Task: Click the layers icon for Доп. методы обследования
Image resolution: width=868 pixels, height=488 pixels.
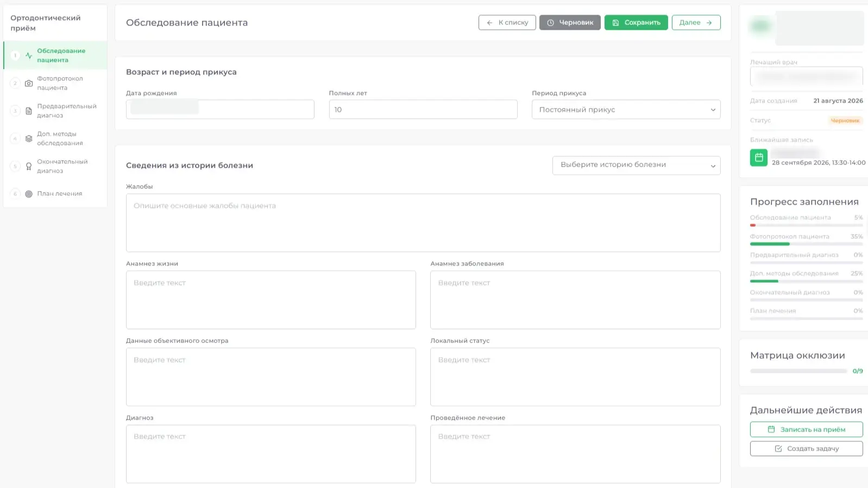Action: pos(29,138)
